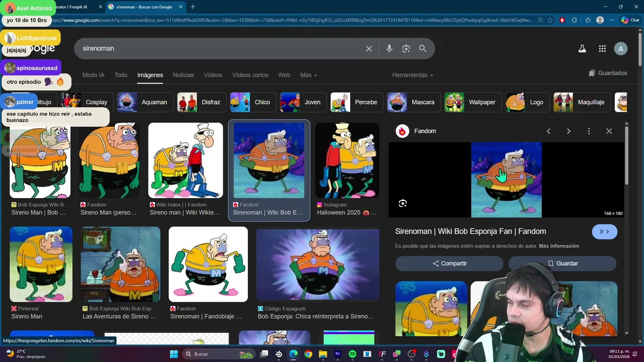Open the Windows Start menu

coord(174,354)
